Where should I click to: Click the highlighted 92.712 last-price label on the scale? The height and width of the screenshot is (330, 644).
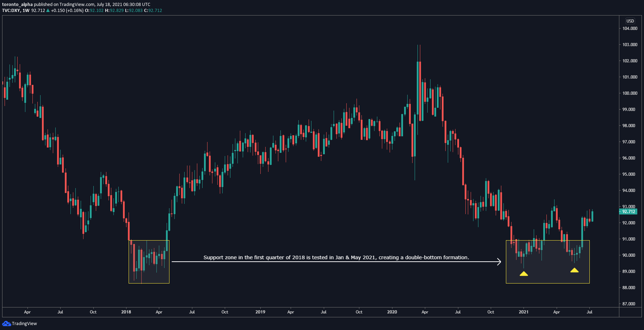tap(629, 212)
